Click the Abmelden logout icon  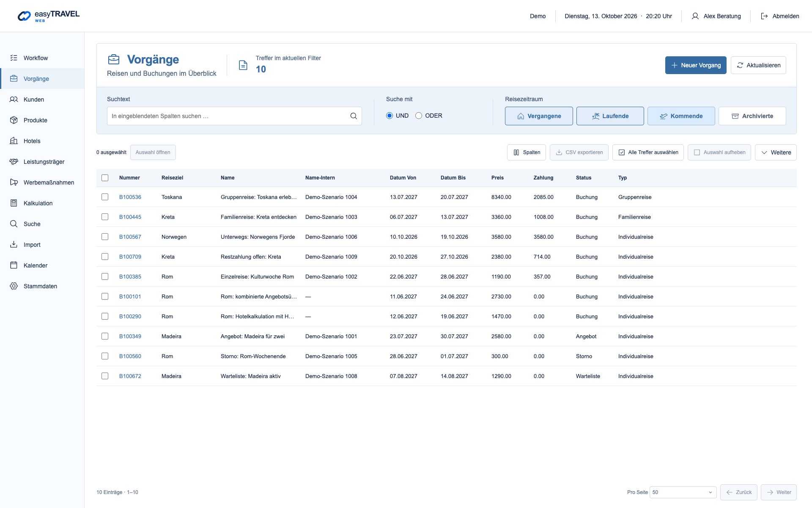(x=764, y=16)
